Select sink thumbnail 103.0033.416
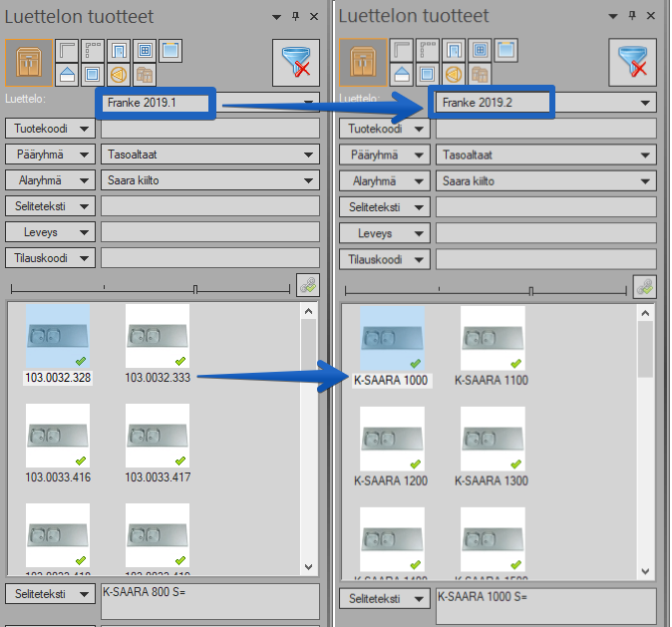 point(58,436)
